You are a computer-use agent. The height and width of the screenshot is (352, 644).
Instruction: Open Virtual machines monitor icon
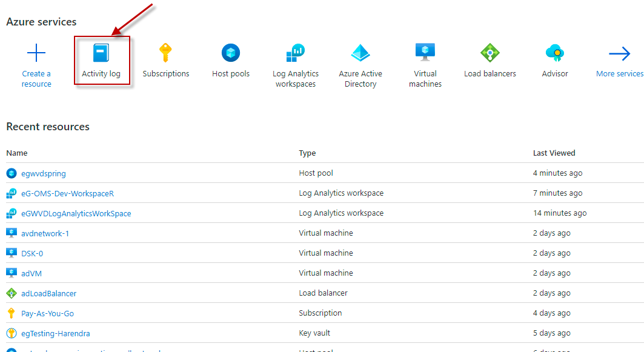click(x=425, y=52)
